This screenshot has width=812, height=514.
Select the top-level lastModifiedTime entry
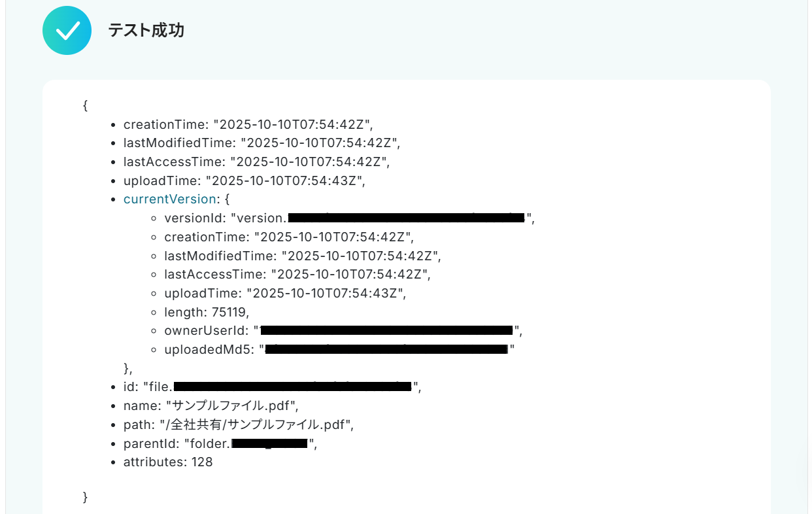[x=261, y=143]
